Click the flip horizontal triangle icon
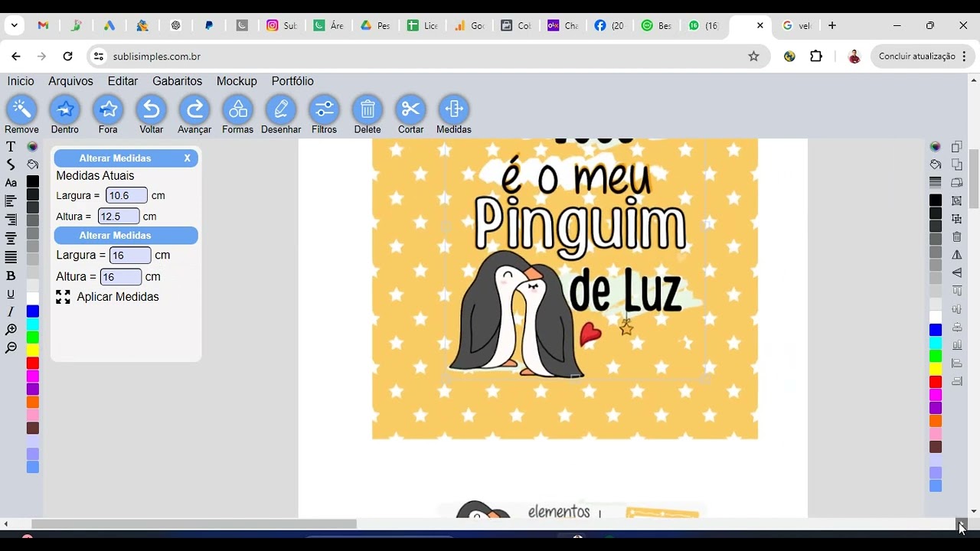Viewport: 980px width, 551px height. pos(957,255)
